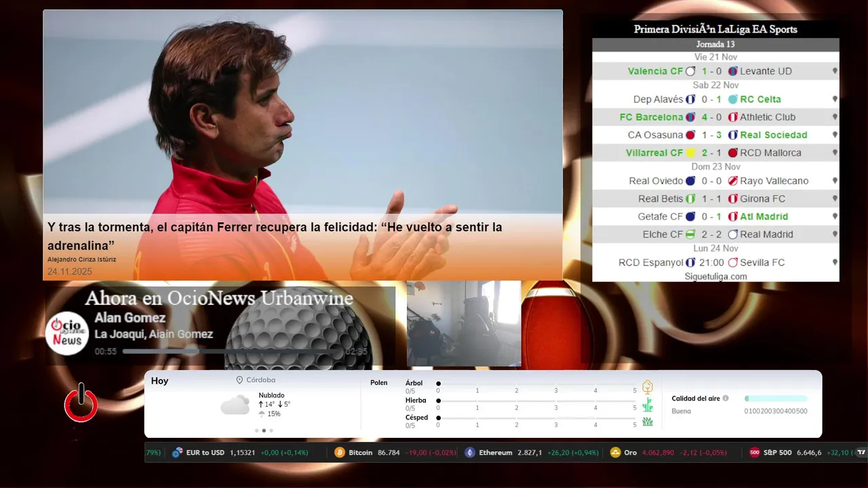Click the EUR to USD flag icon

[178, 452]
